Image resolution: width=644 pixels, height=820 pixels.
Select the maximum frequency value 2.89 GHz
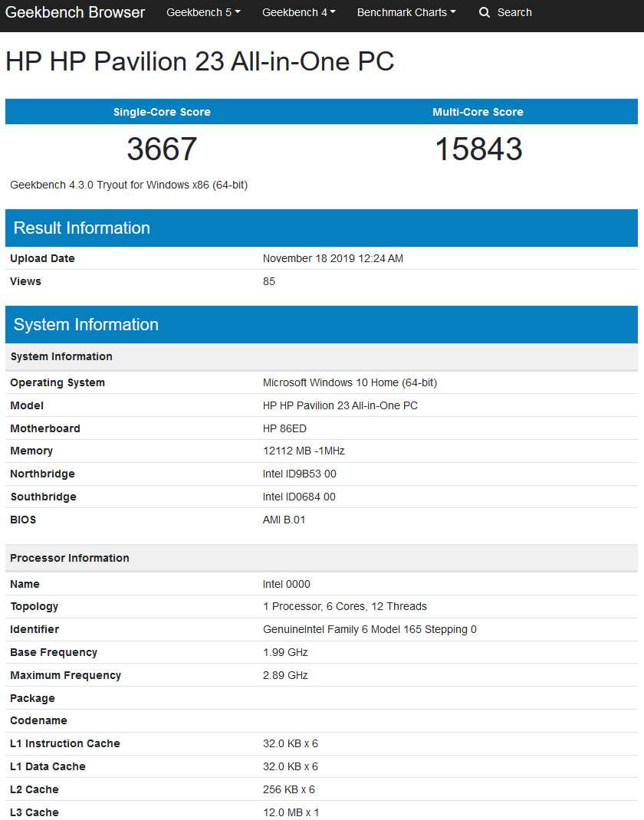pyautogui.click(x=285, y=676)
